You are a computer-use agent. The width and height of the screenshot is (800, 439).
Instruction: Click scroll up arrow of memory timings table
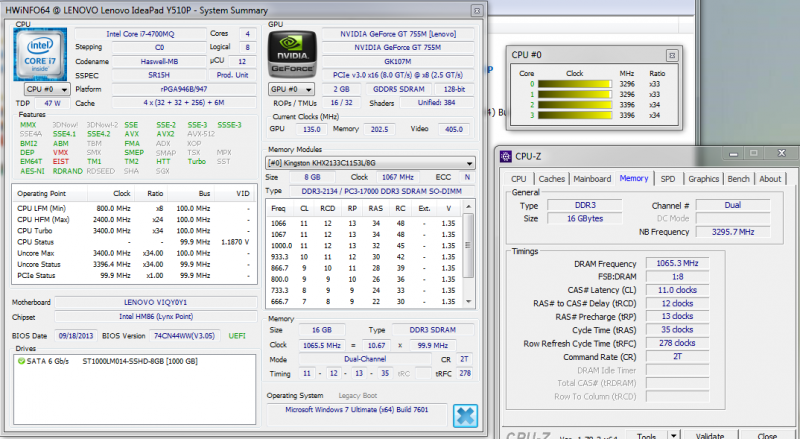(468, 206)
